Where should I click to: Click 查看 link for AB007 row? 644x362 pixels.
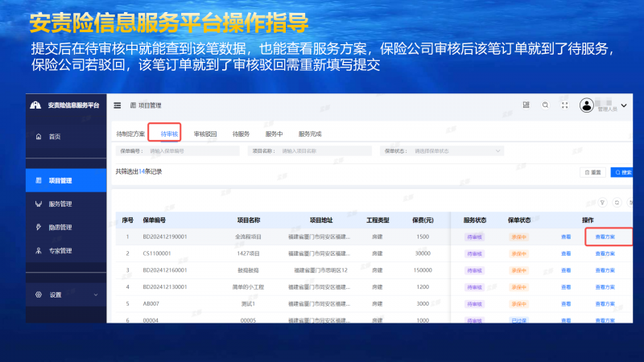pos(566,304)
